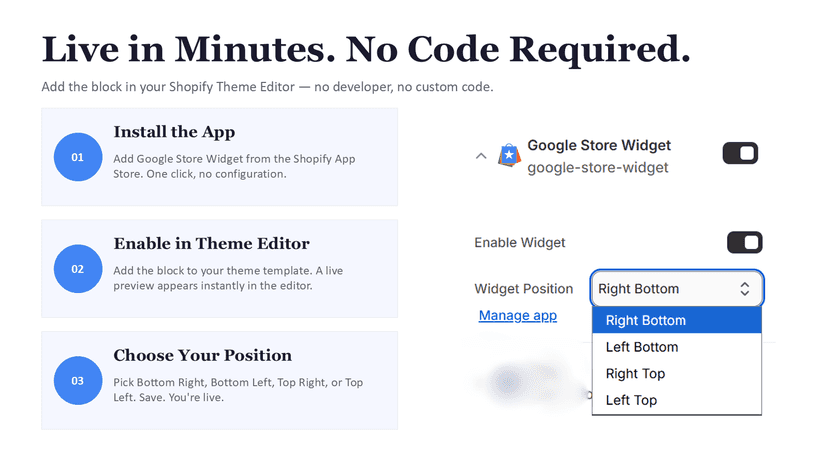Click the Google Store Widget title text
828x466 pixels.
pyautogui.click(x=599, y=145)
